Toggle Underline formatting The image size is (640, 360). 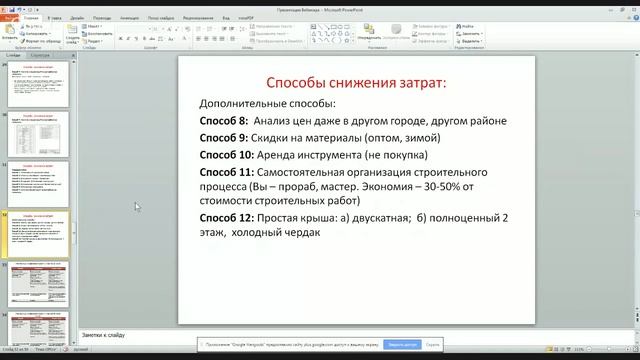[136, 38]
